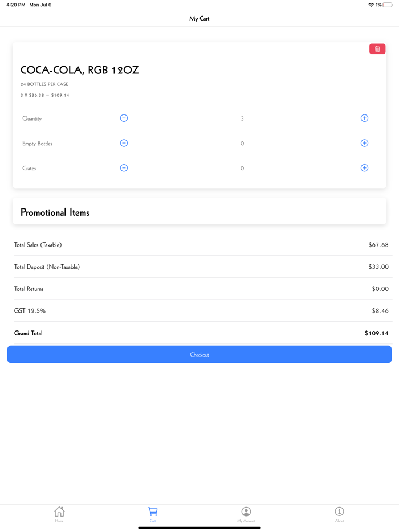Increase Quantity with plus icon

364,118
